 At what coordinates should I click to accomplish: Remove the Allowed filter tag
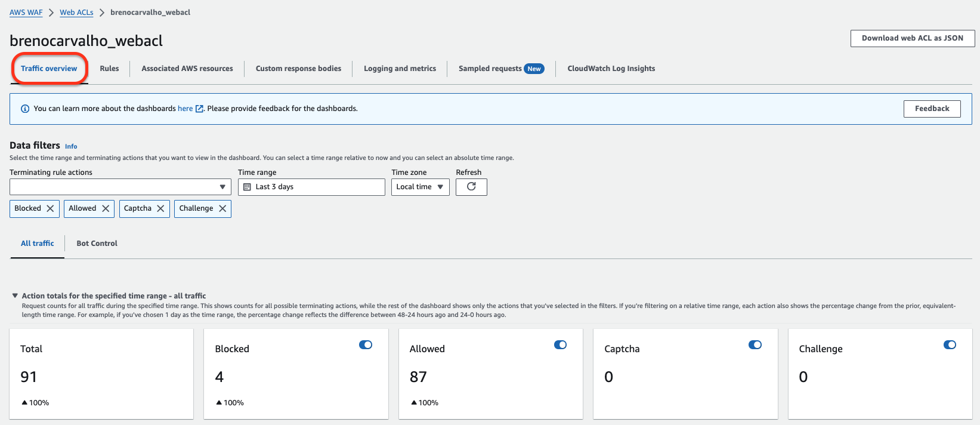(x=106, y=208)
